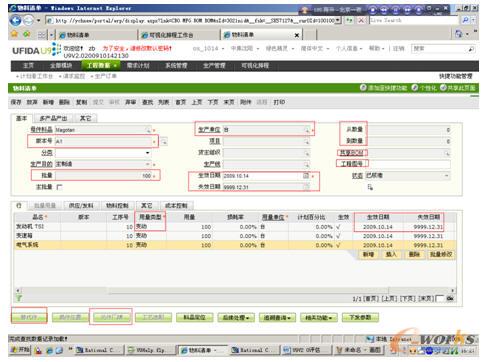
Task: Click the 生产单位 field lookup icon
Action: pos(306,130)
